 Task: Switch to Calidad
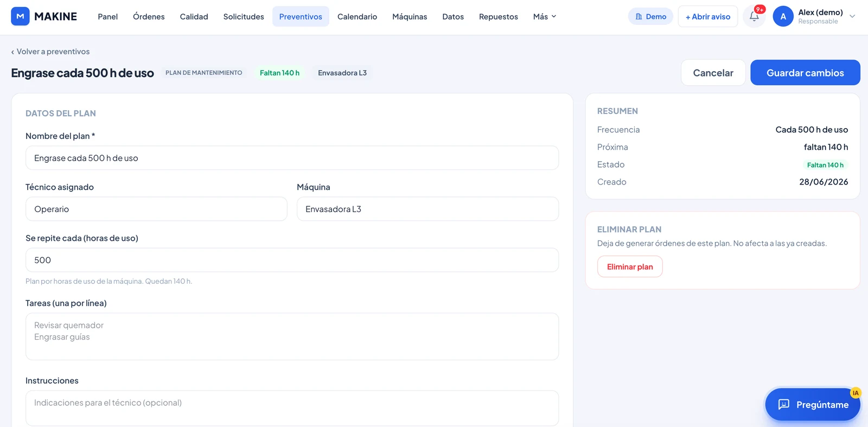[194, 16]
